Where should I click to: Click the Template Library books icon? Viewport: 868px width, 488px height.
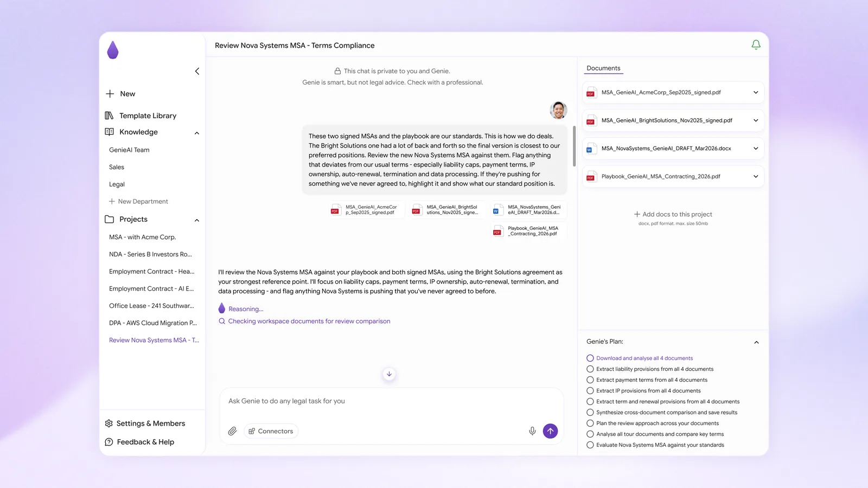pos(109,115)
